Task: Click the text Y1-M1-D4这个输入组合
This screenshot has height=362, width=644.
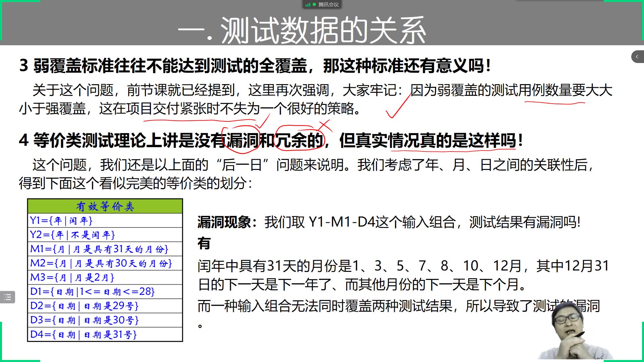Action: 382,222
